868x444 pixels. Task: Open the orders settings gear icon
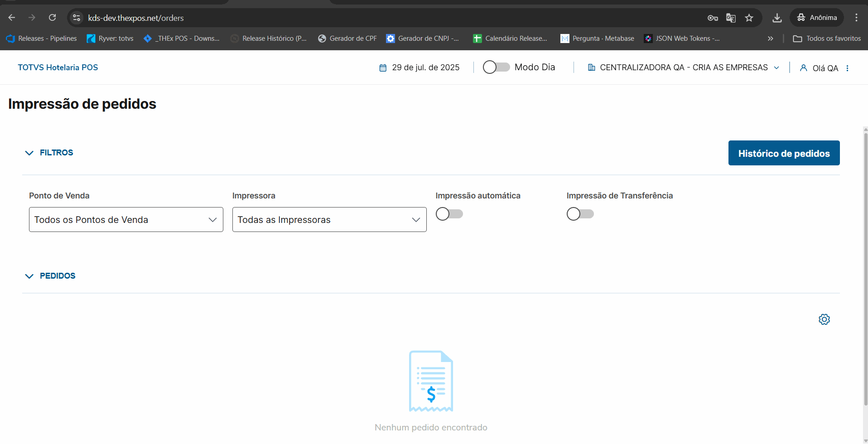[x=824, y=319]
